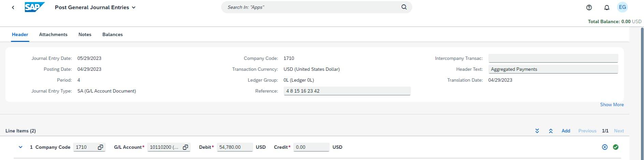644x160 pixels.
Task: Click the Debit amount field
Action: [x=235, y=147]
